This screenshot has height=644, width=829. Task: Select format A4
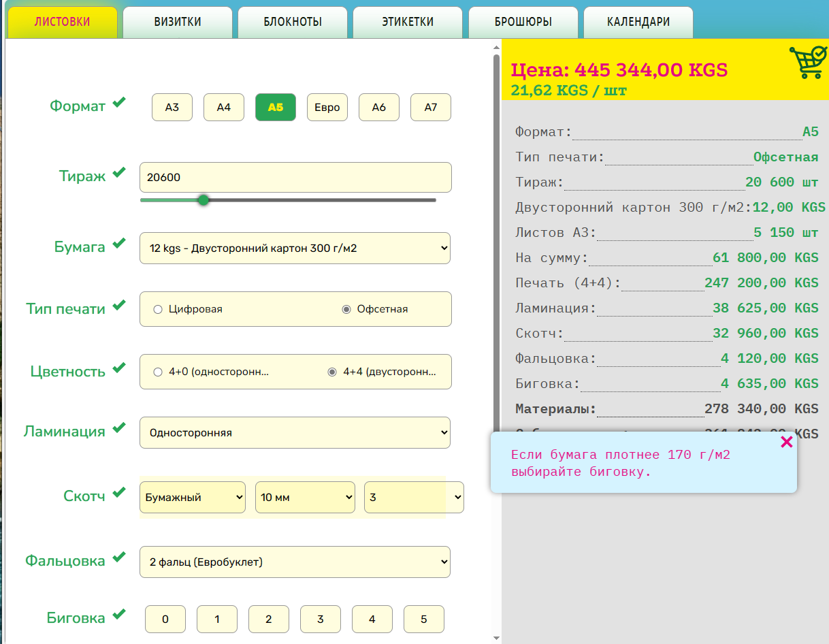click(x=224, y=108)
